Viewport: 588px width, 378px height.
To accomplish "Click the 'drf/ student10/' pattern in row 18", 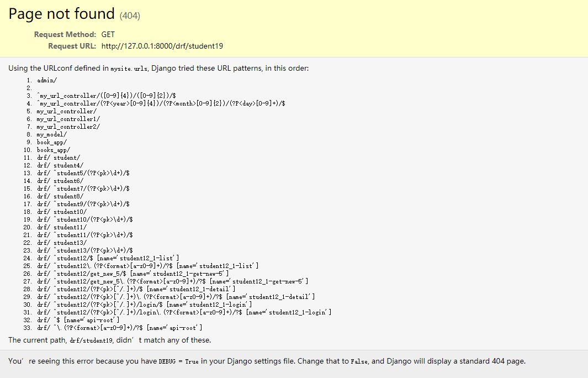I will [61, 212].
